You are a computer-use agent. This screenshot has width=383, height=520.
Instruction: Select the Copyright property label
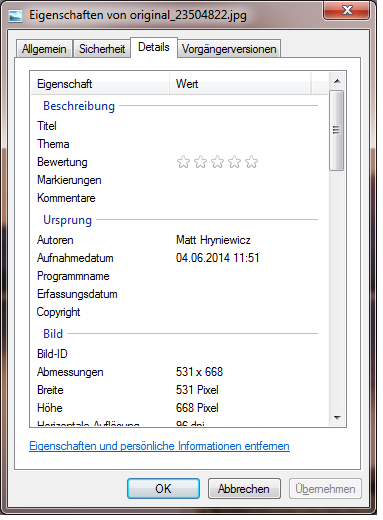(x=58, y=312)
